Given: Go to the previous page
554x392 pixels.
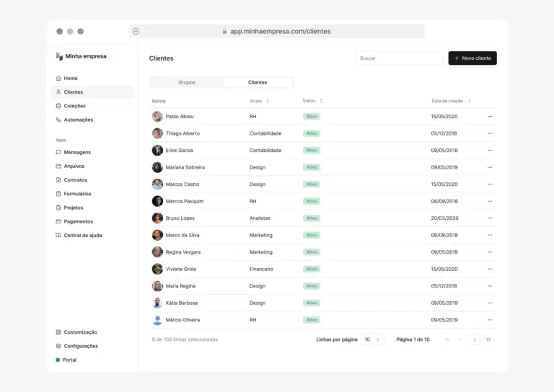Looking at the screenshot, I should (x=461, y=339).
